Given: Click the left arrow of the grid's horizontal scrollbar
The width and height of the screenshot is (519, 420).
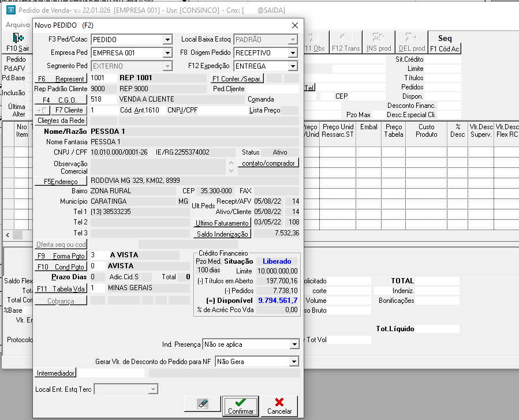Looking at the screenshot, I should 8,235.
